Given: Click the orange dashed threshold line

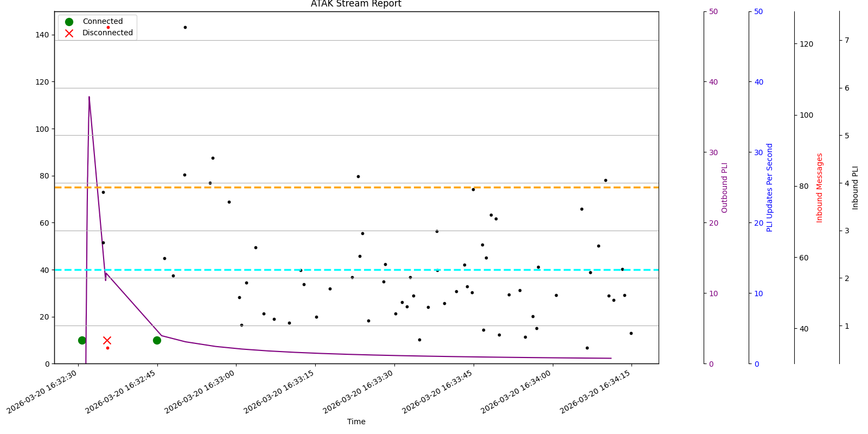Looking at the screenshot, I should (380, 187).
